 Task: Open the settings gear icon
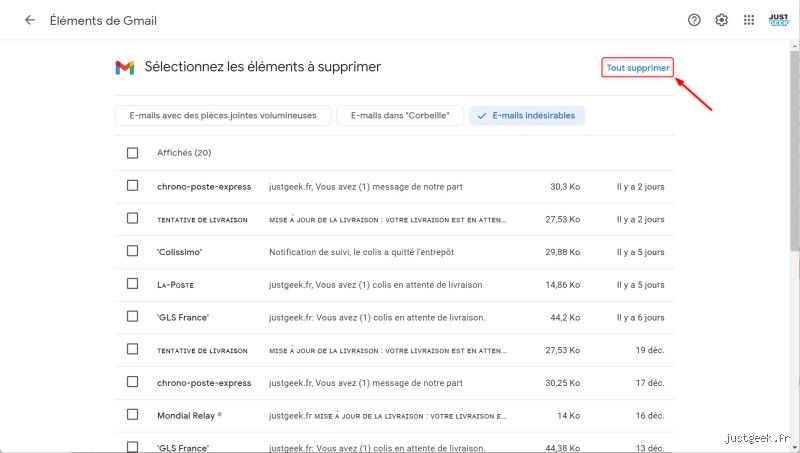[721, 20]
